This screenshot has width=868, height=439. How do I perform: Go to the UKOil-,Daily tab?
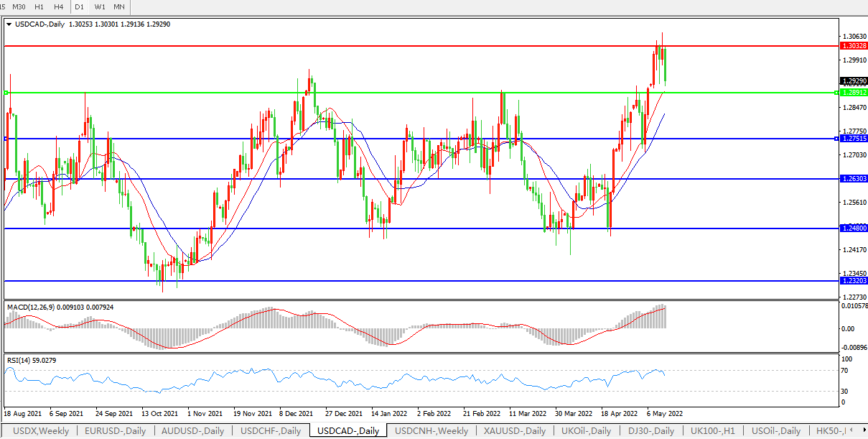click(x=586, y=431)
